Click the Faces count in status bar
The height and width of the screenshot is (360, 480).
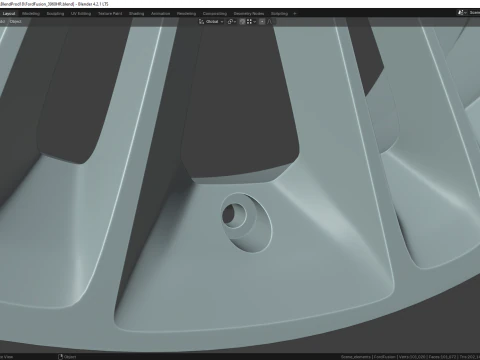[x=442, y=357]
